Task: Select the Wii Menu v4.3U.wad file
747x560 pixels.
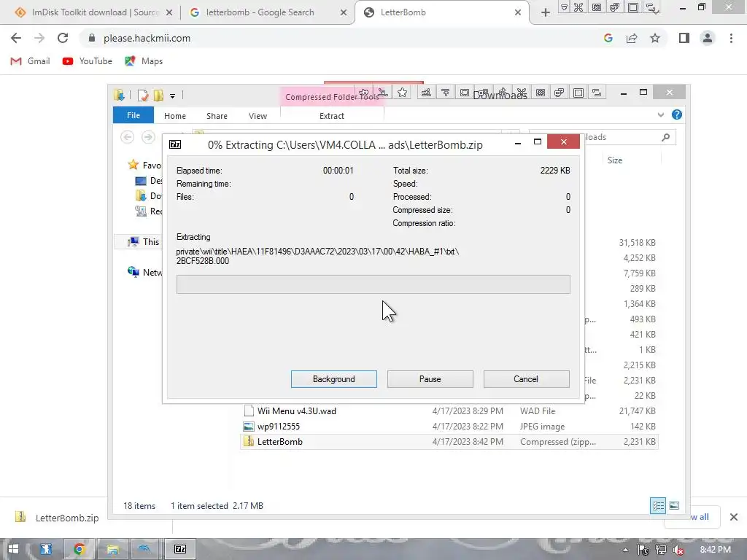Action: (449, 411)
